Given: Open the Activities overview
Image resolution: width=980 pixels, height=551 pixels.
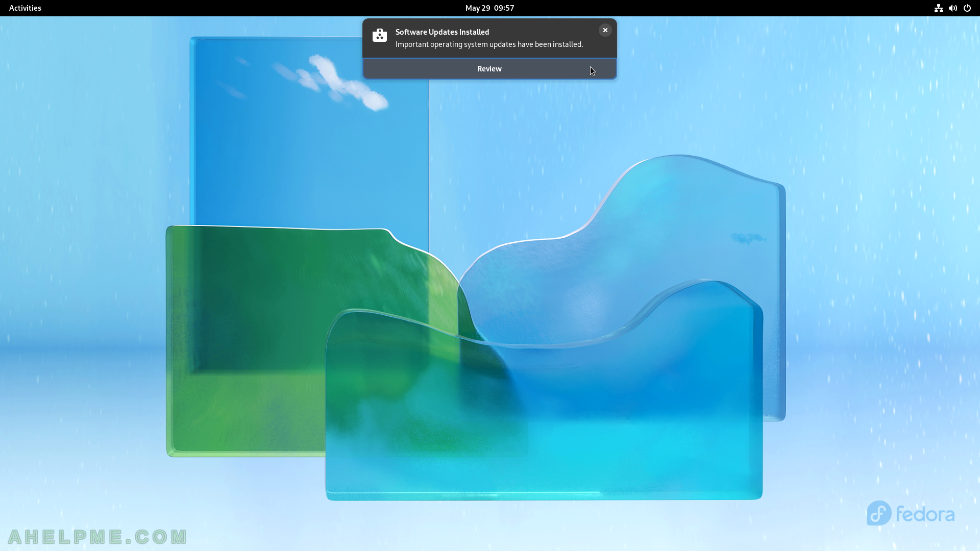Looking at the screenshot, I should click(x=25, y=8).
